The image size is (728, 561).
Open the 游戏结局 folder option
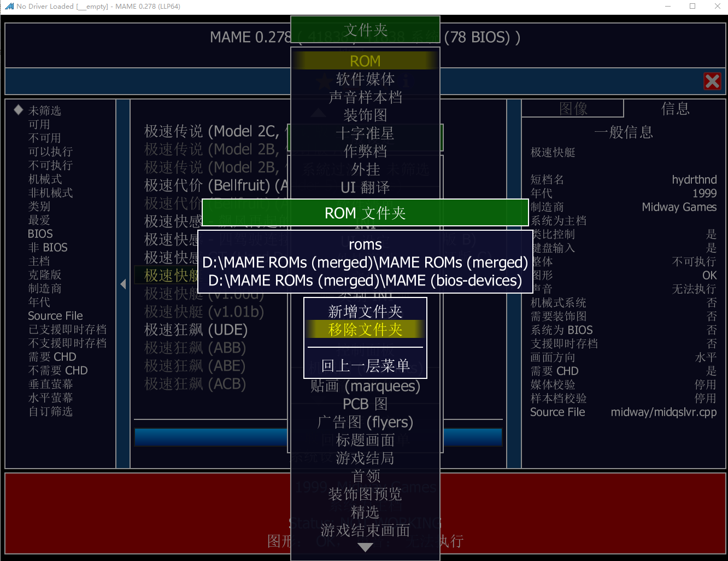365,458
